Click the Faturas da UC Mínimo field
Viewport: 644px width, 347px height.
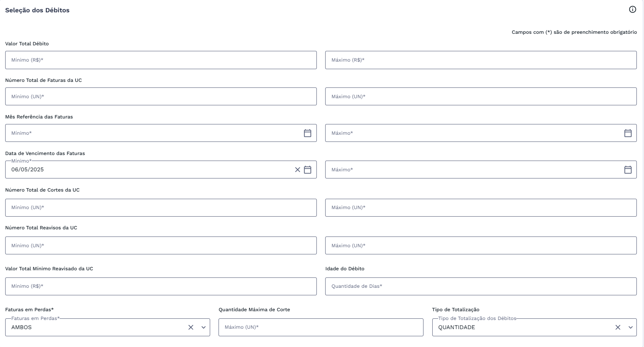(x=161, y=97)
